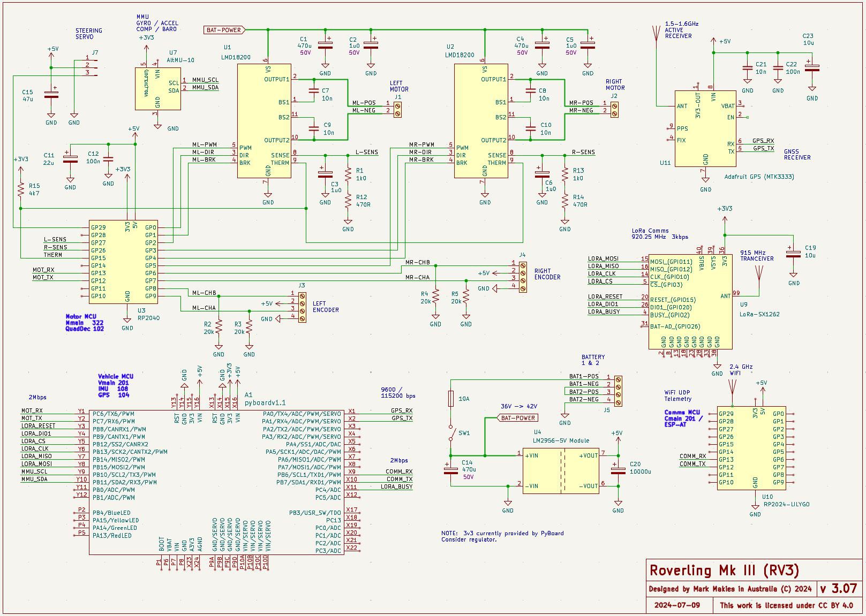The width and height of the screenshot is (866, 616).
Task: Select the "WiFi UDP Telemetry" annotation
Action: pos(678,396)
